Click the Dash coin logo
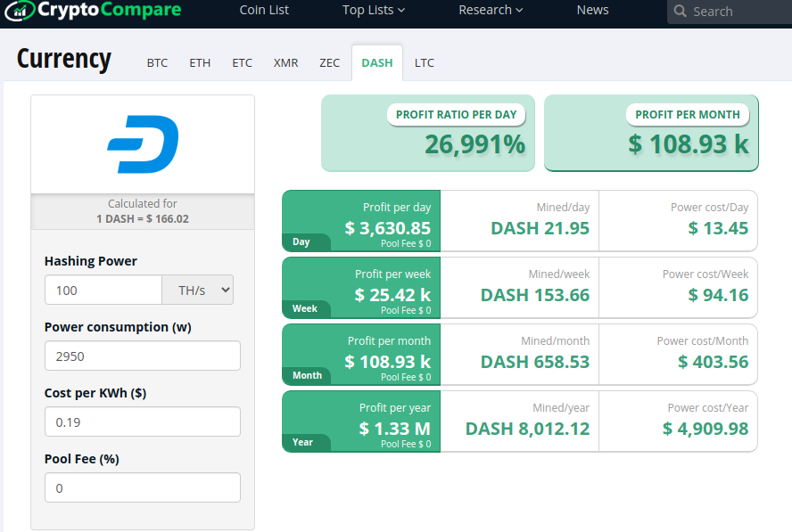The width and height of the screenshot is (792, 532). pos(143,144)
